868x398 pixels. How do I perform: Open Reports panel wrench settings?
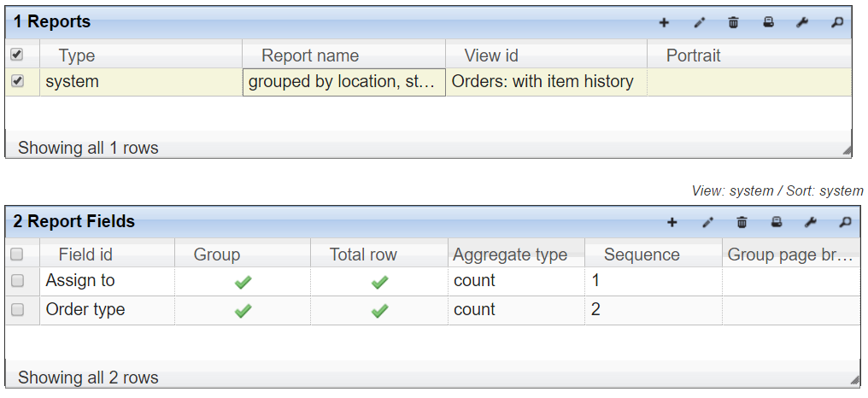coord(802,23)
